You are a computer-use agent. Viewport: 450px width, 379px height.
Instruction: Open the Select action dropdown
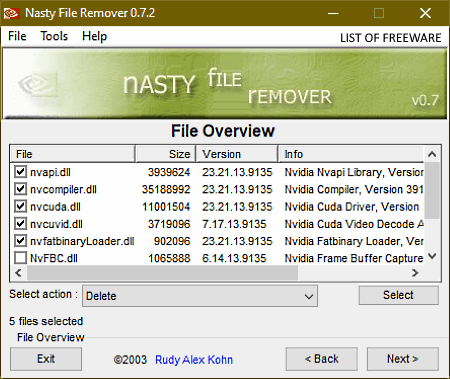[x=200, y=296]
